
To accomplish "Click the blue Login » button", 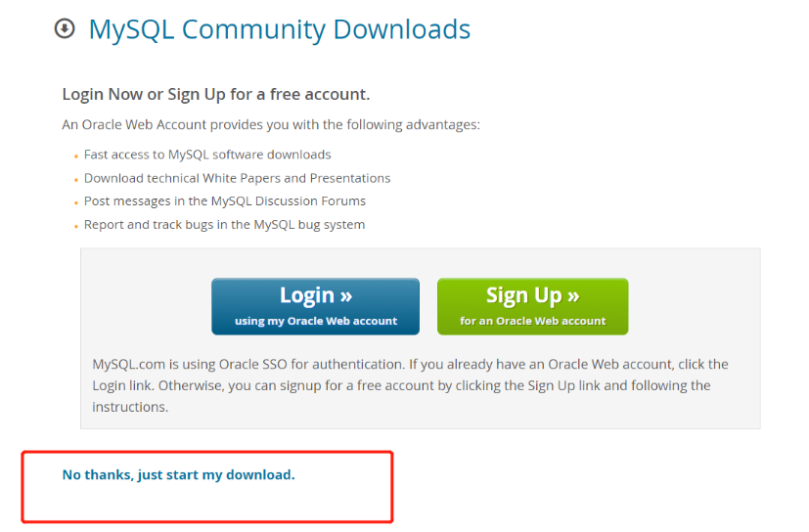I will (x=315, y=306).
